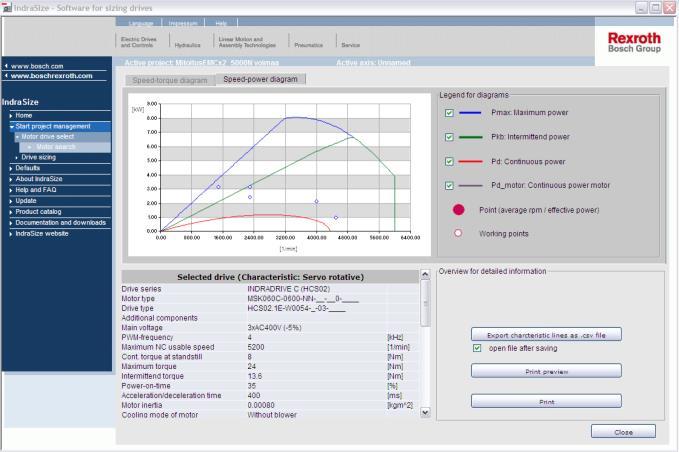Click the Cont. torque at standstill label
The width and height of the screenshot is (679, 452).
[x=162, y=357]
